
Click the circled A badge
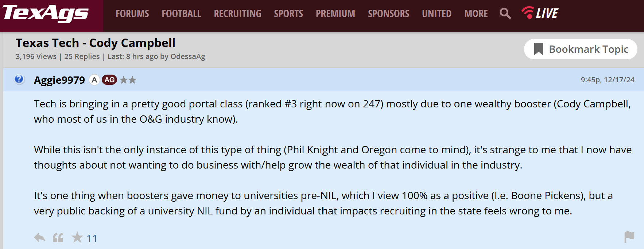click(x=94, y=80)
